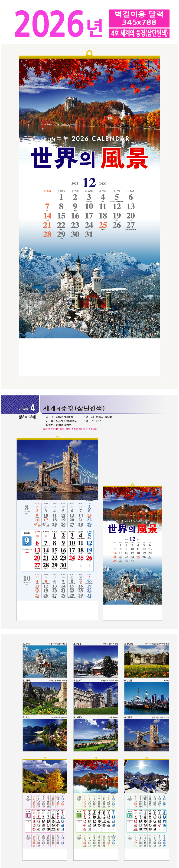This screenshot has width=179, height=868.
Task: Click the big blue 12 on the large cover
Action: tap(89, 183)
